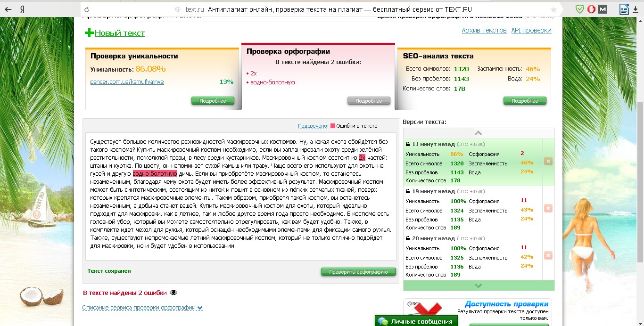644x326 pixels.
Task: Click the Проверить орфографию button
Action: 358,272
